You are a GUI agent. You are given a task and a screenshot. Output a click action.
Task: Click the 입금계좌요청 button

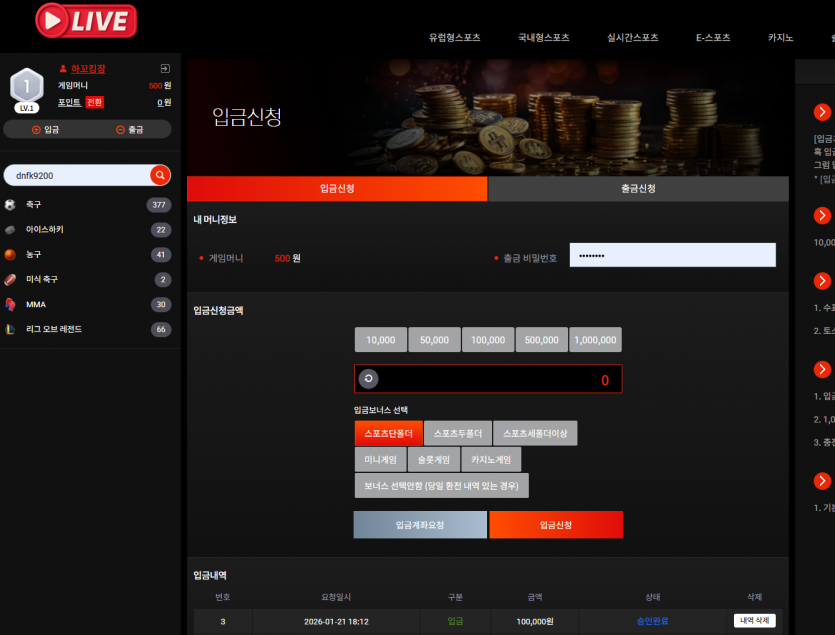coord(420,525)
